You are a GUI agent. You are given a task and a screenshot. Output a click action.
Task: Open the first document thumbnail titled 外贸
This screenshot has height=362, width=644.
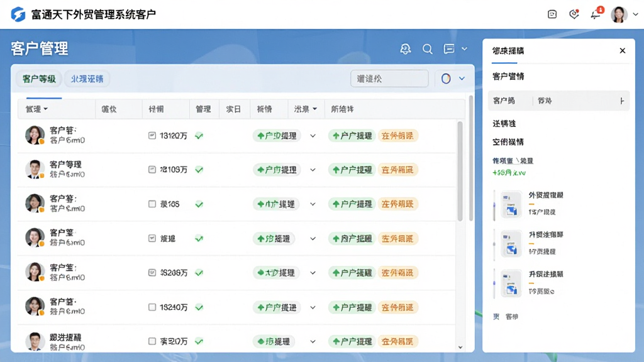coord(511,204)
